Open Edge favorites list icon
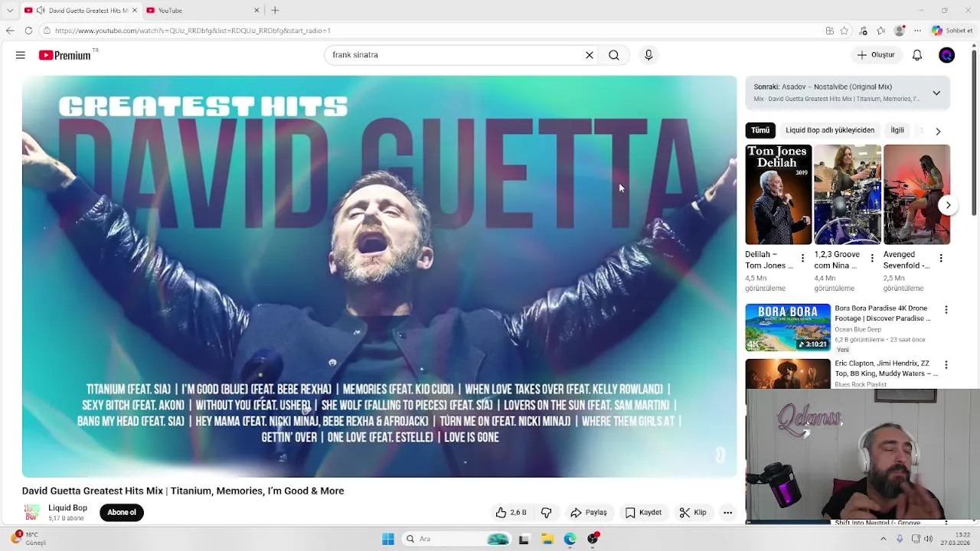The height and width of the screenshot is (551, 980). [881, 31]
